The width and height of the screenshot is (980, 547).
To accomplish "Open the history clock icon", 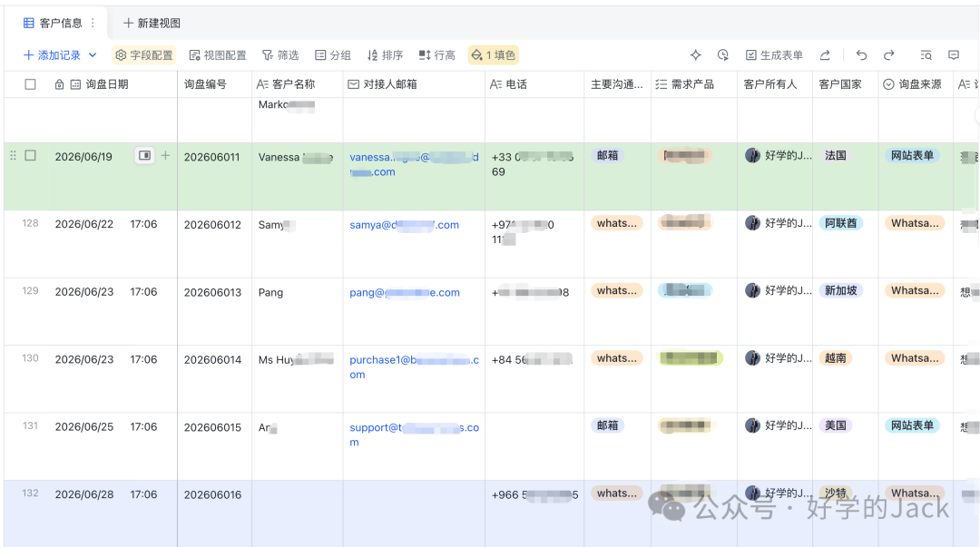I will coord(723,55).
